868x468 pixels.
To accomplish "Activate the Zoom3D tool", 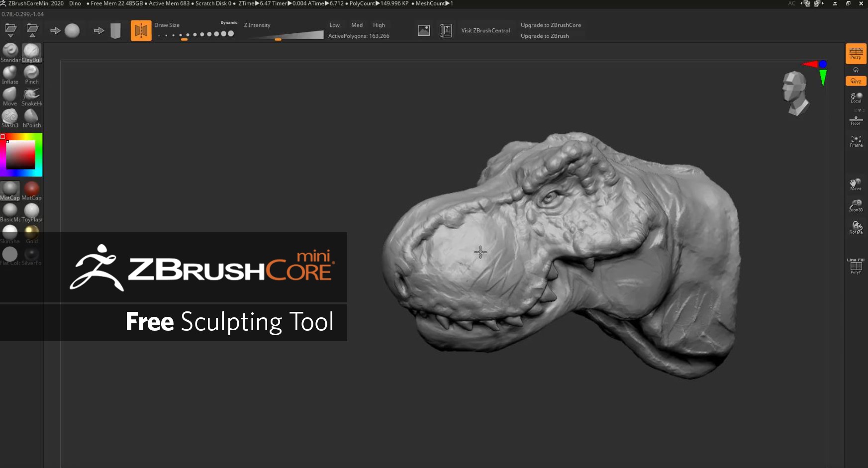I will 856,204.
